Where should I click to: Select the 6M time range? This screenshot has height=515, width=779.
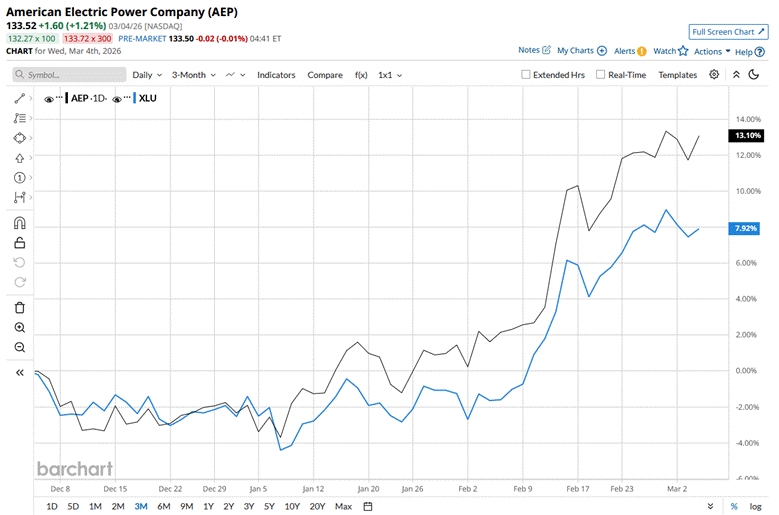point(163,507)
